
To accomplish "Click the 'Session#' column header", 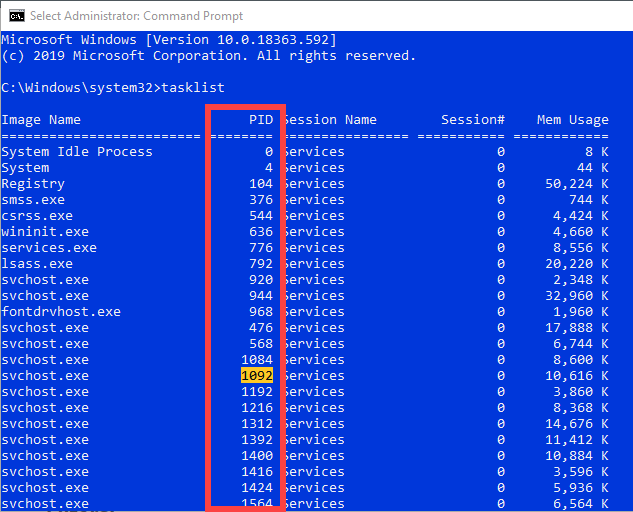I will coord(473,120).
